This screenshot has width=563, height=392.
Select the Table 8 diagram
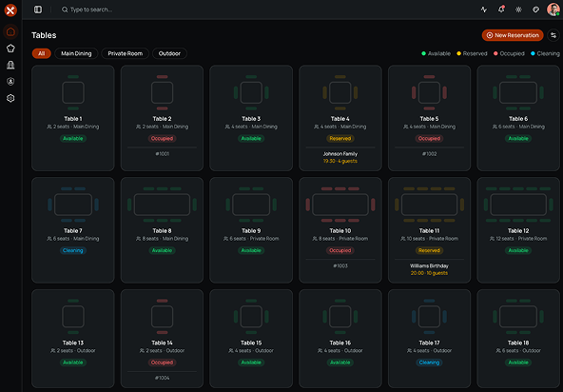[x=163, y=205]
